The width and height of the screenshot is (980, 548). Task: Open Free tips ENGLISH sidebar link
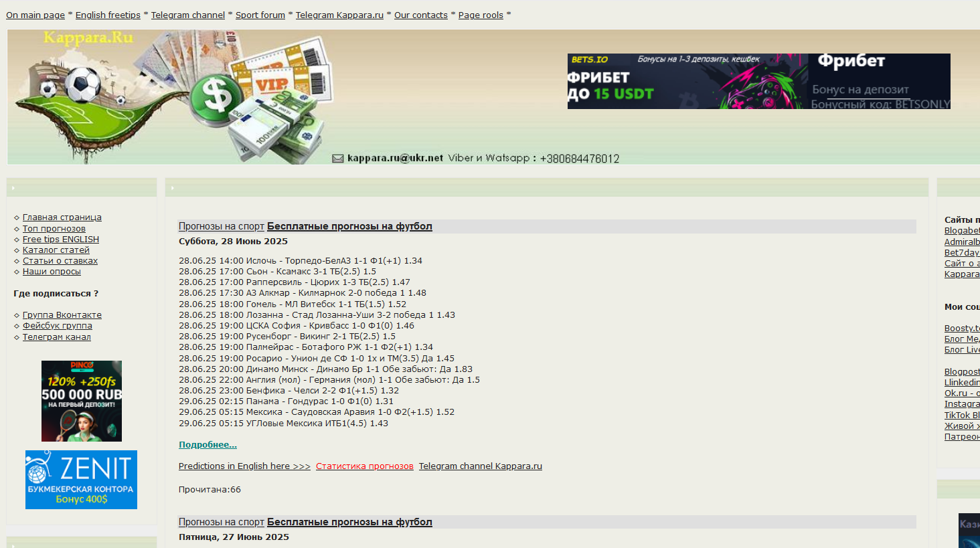[60, 240]
